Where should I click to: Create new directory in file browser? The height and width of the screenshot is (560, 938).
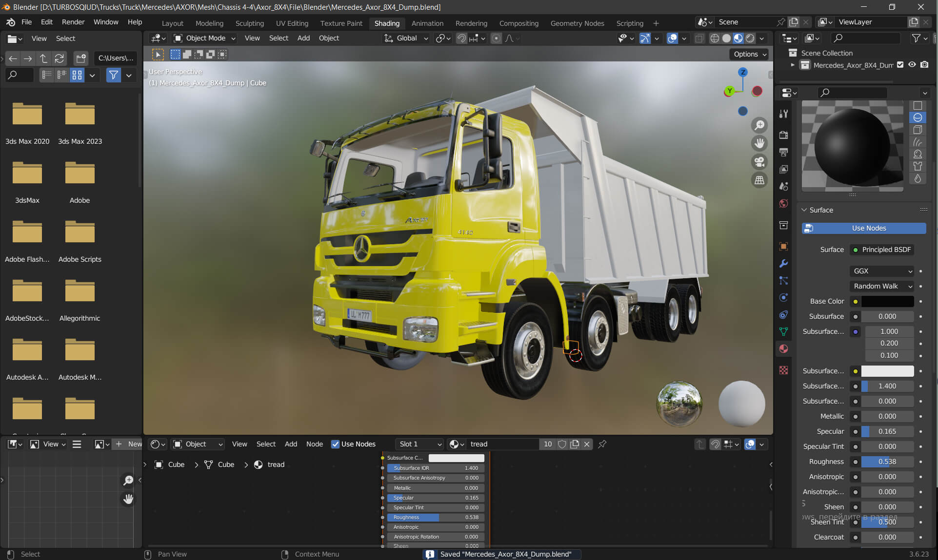click(x=81, y=58)
